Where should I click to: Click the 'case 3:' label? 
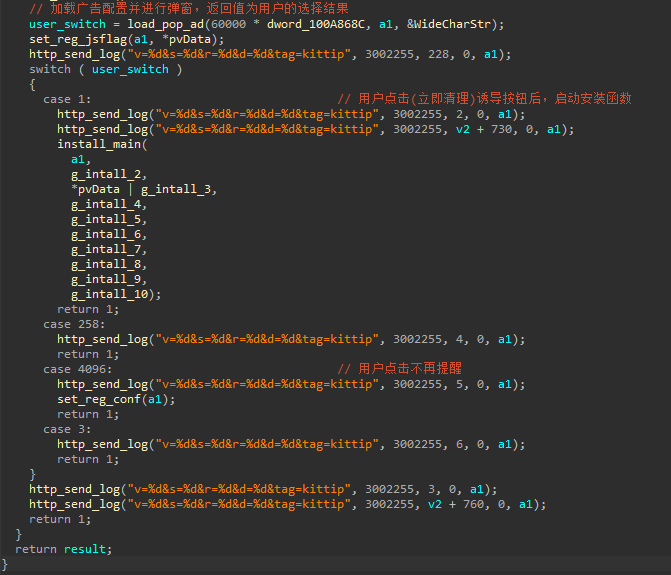click(67, 429)
